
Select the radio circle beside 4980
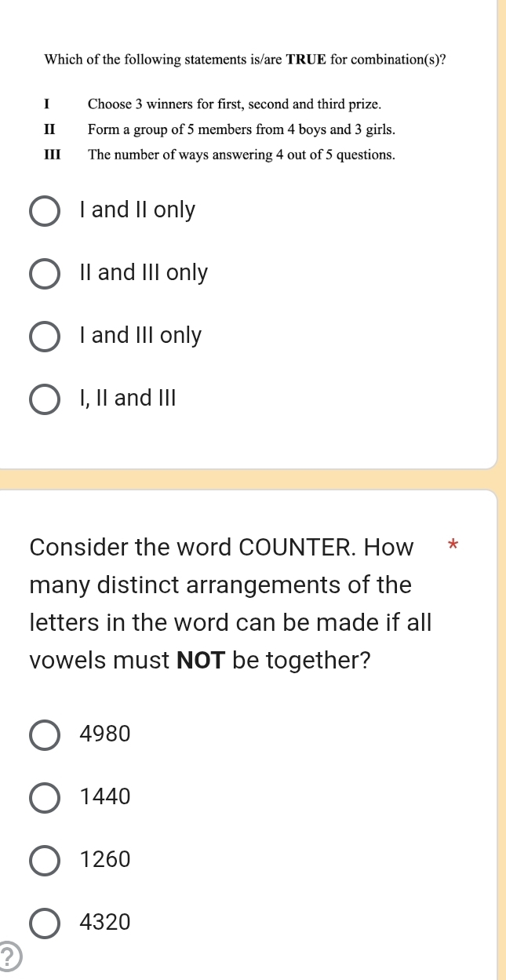click(45, 735)
